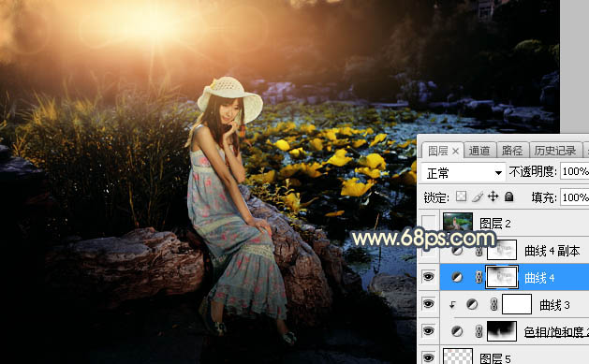Click the mask link icon on 曲线 4
Image resolution: width=589 pixels, height=364 pixels.
(x=479, y=277)
